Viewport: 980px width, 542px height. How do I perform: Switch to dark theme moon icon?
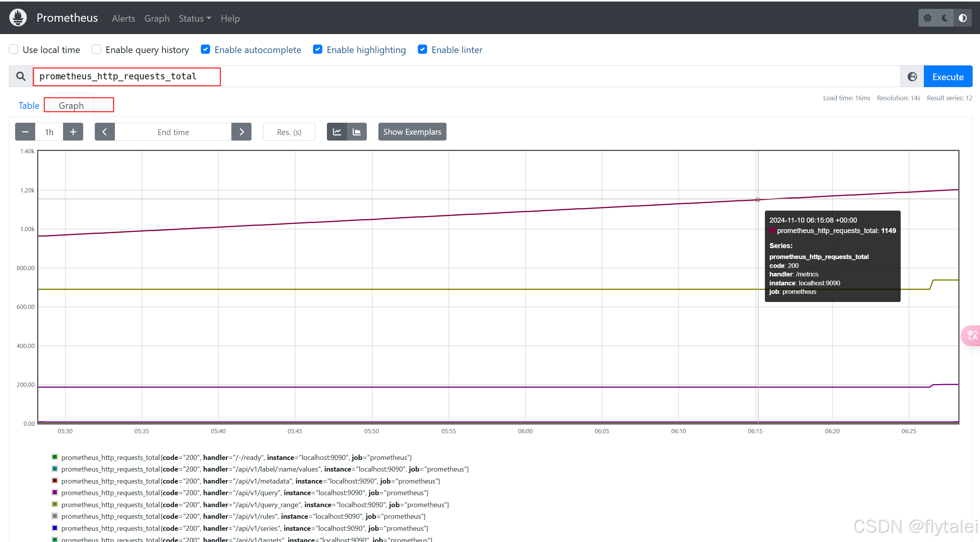point(945,18)
